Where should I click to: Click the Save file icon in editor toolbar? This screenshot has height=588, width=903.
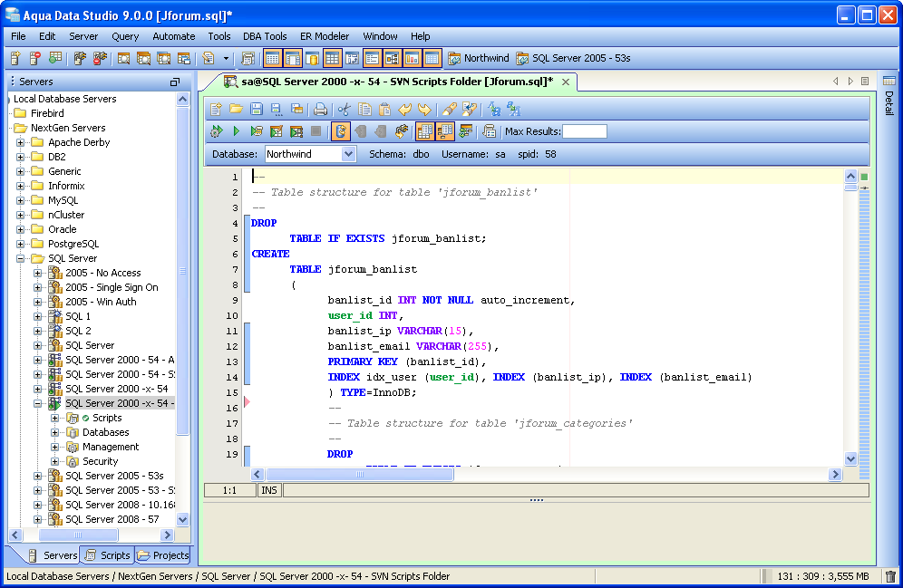click(x=256, y=110)
